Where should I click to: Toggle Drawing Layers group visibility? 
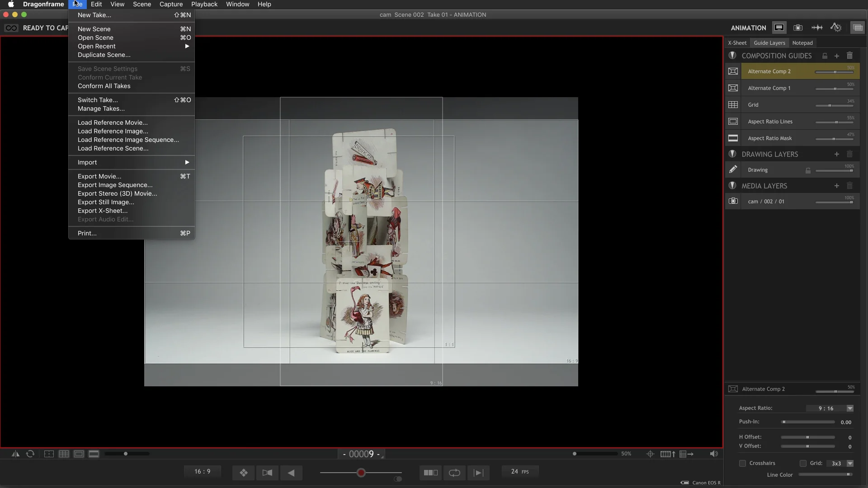(732, 154)
